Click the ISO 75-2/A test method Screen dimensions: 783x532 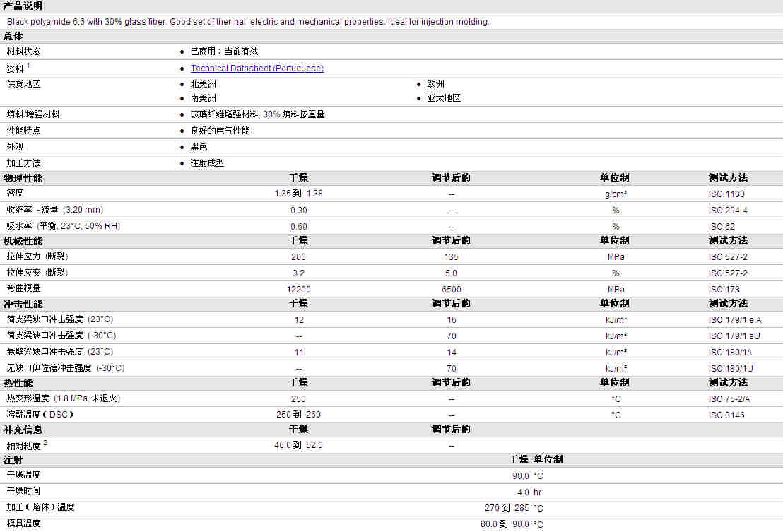pos(729,399)
